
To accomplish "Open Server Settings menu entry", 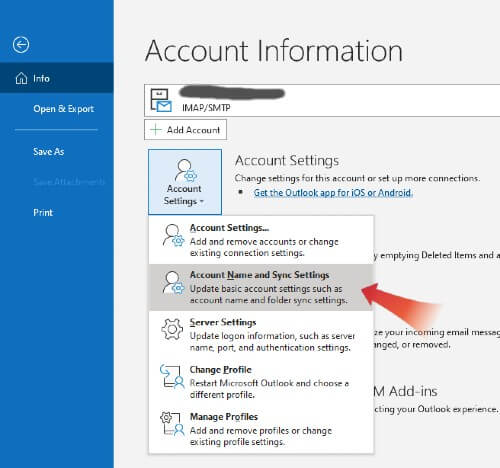I will tap(261, 335).
